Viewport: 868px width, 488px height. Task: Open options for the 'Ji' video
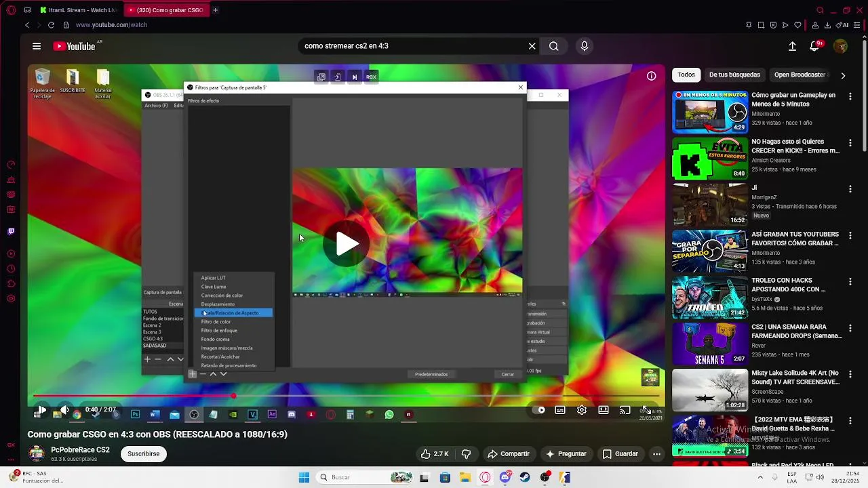pos(850,188)
